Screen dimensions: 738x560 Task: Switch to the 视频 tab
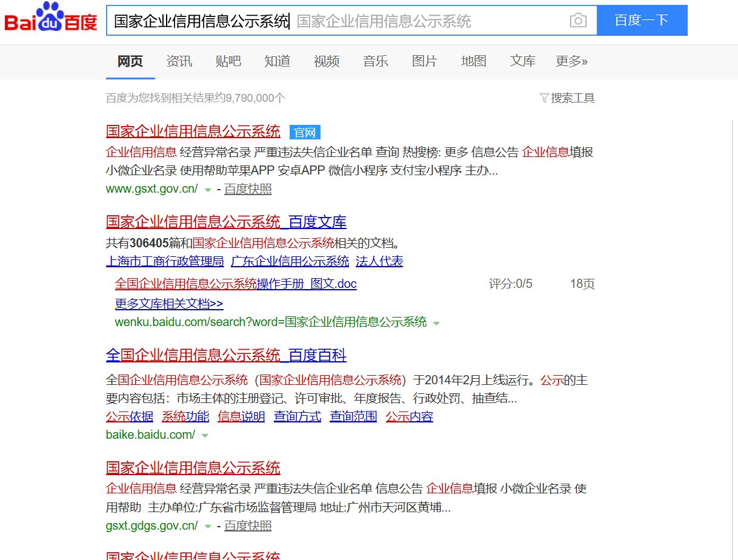[326, 61]
